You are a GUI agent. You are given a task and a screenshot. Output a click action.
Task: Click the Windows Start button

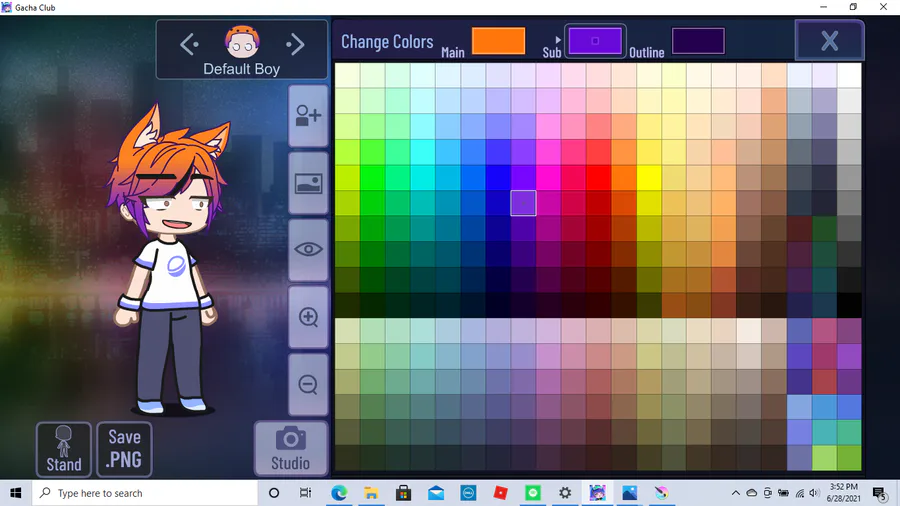15,493
